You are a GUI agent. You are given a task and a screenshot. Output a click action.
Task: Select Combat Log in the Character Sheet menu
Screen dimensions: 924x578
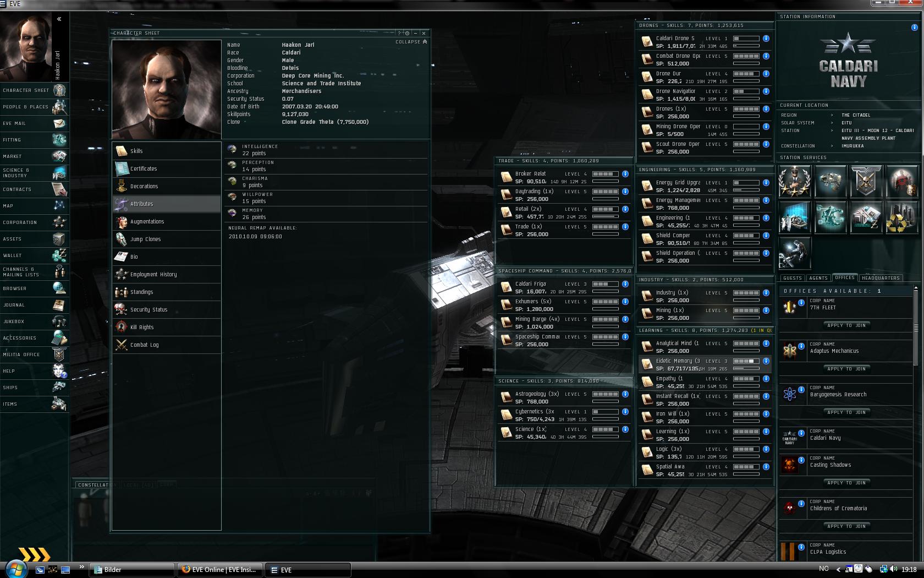click(x=167, y=345)
